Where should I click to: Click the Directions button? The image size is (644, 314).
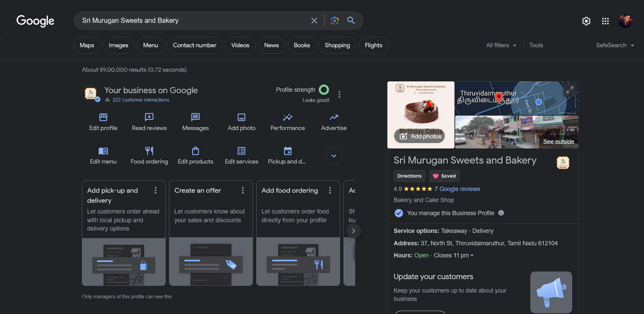(409, 176)
